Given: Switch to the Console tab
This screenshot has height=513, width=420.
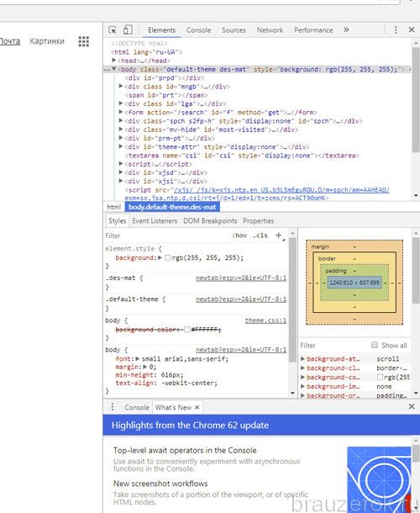Looking at the screenshot, I should [x=198, y=30].
